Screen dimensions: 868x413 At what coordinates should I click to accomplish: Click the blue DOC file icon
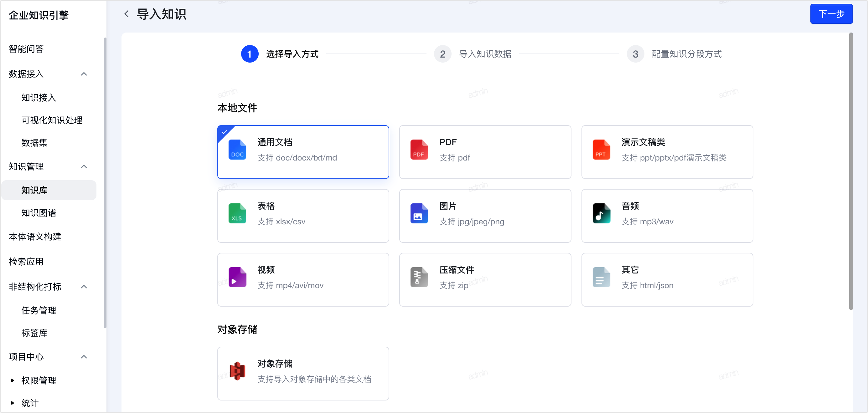(237, 150)
